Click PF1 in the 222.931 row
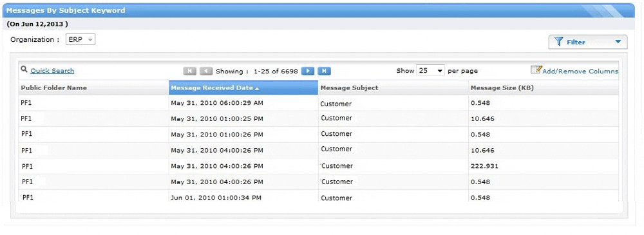644x235 pixels. (x=27, y=166)
